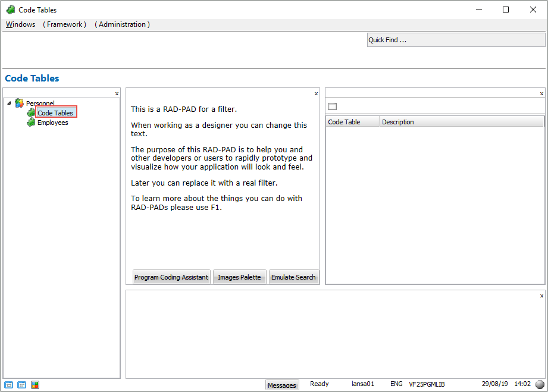
Task: Sort by Code Table column header
Action: 353,121
